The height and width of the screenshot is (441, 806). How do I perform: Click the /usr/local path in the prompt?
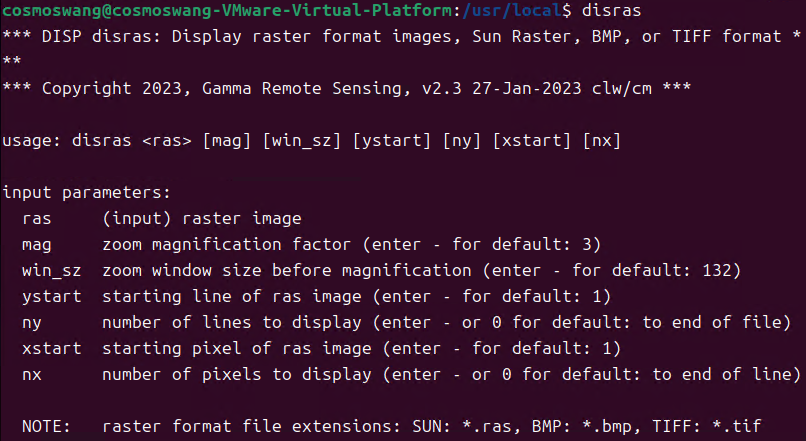click(x=511, y=10)
